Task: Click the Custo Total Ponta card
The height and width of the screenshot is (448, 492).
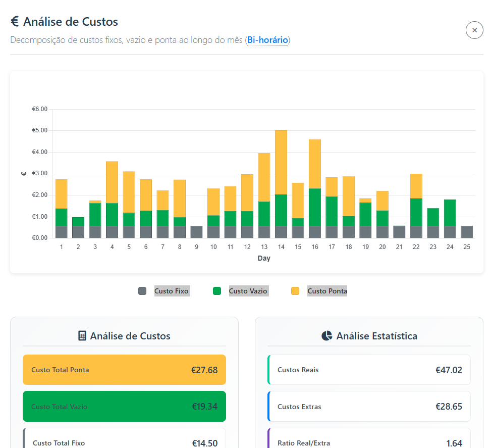Action: [124, 370]
